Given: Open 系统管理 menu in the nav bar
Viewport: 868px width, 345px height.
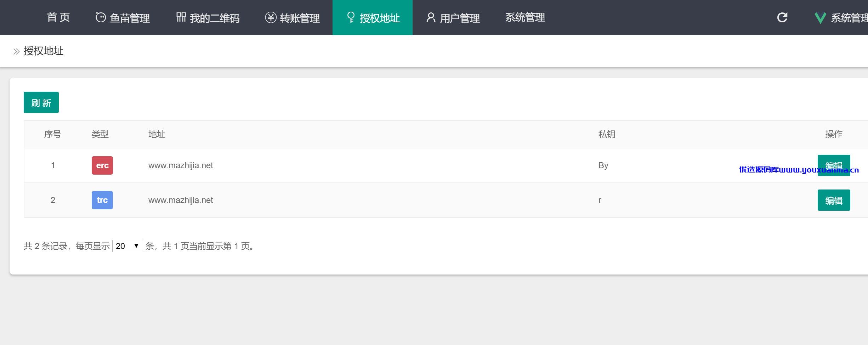Looking at the screenshot, I should click(x=525, y=17).
